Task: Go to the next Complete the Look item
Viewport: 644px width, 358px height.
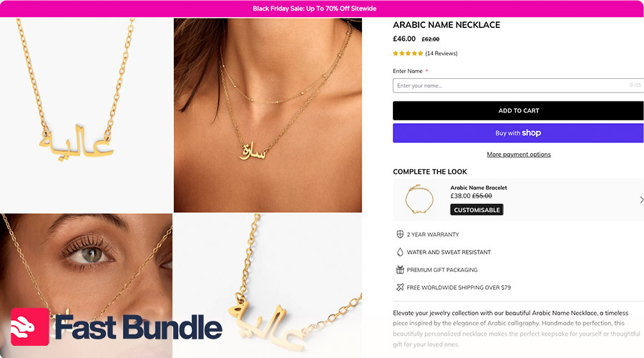Action: pos(641,200)
